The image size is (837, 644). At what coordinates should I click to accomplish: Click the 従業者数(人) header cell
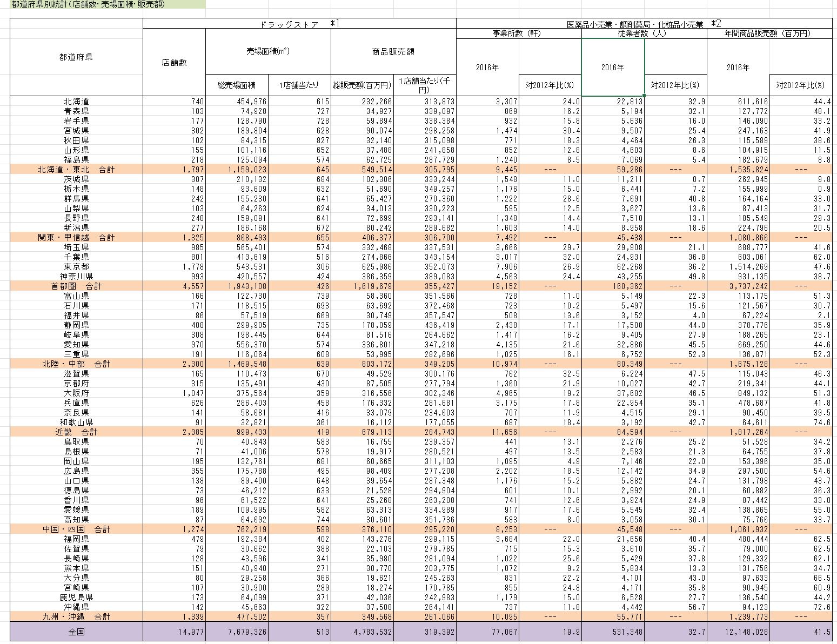point(644,33)
